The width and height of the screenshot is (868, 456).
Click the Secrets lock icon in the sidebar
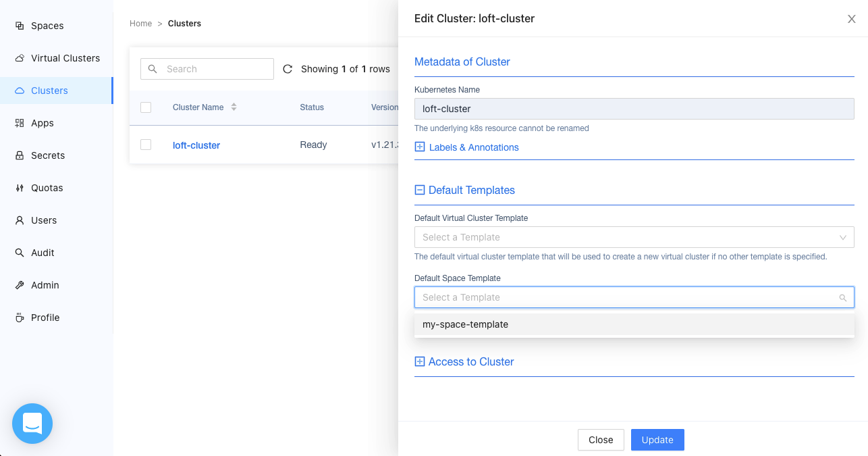(x=20, y=155)
